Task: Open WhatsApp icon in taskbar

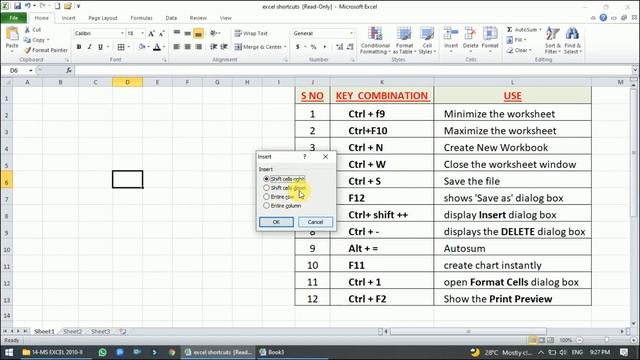Action: coord(102,352)
